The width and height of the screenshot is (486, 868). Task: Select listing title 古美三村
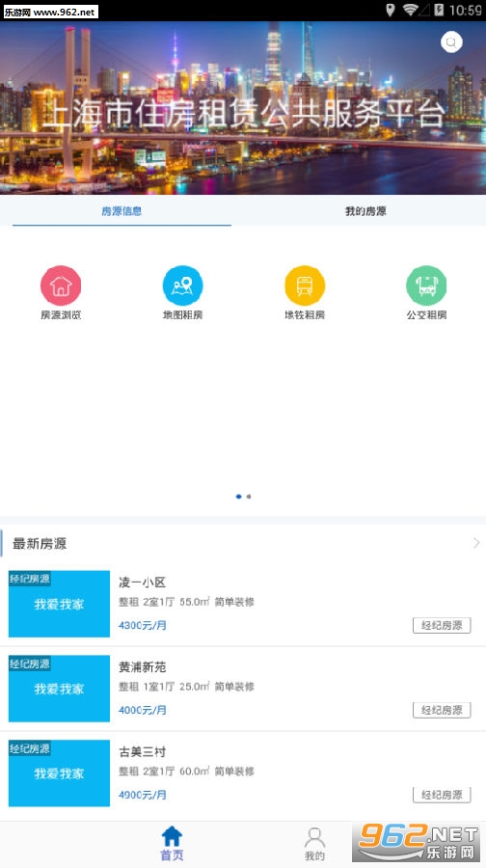tap(143, 751)
